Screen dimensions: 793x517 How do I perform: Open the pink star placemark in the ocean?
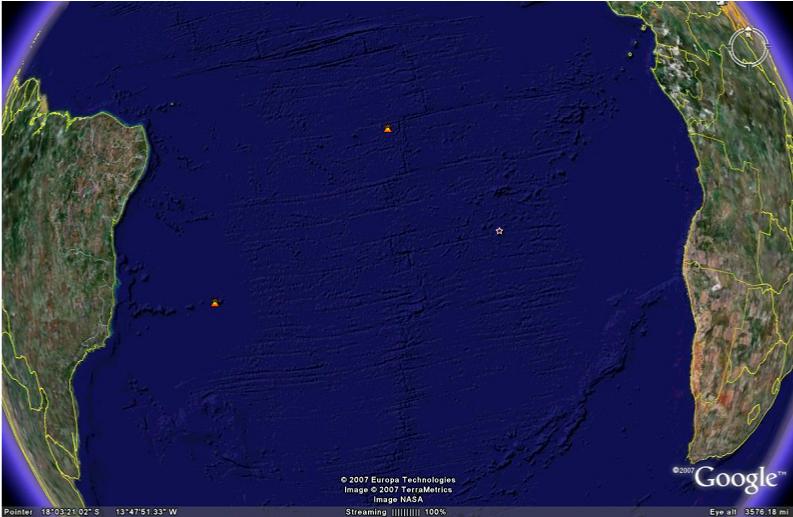click(499, 231)
